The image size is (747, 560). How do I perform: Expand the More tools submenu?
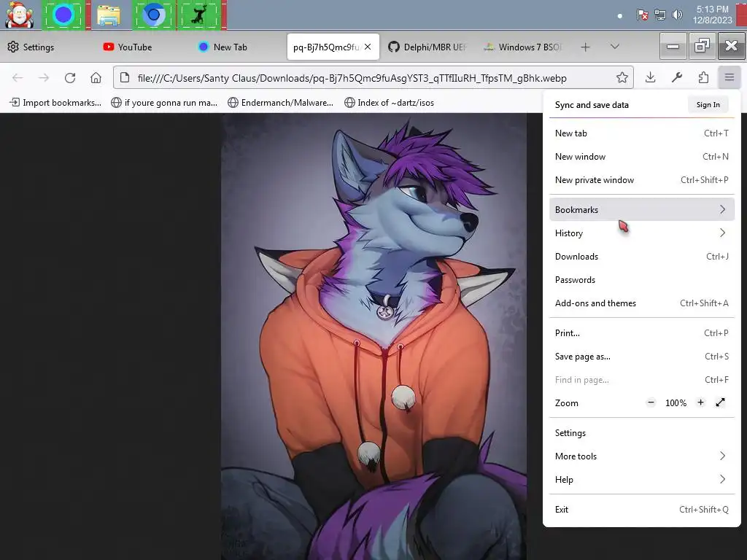642,456
